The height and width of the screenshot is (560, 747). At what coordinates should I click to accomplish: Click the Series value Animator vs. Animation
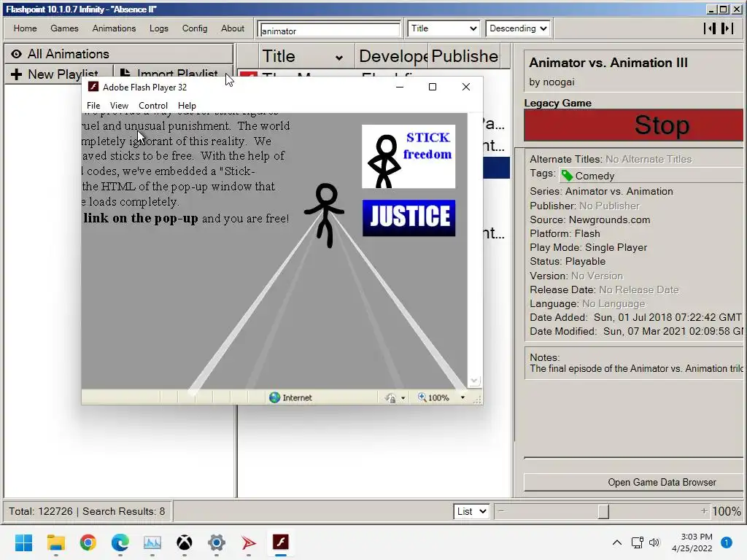619,191
